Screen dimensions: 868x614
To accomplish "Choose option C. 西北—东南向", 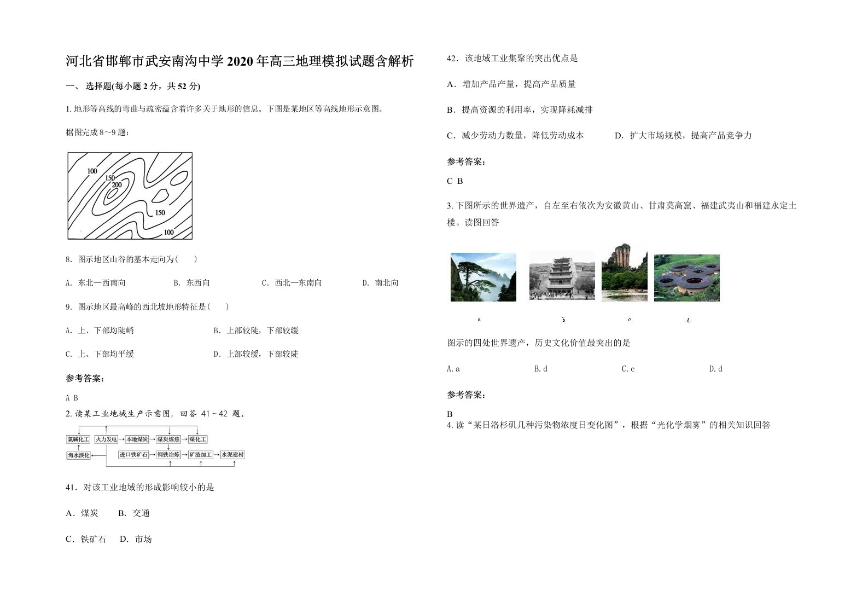I will (x=292, y=283).
